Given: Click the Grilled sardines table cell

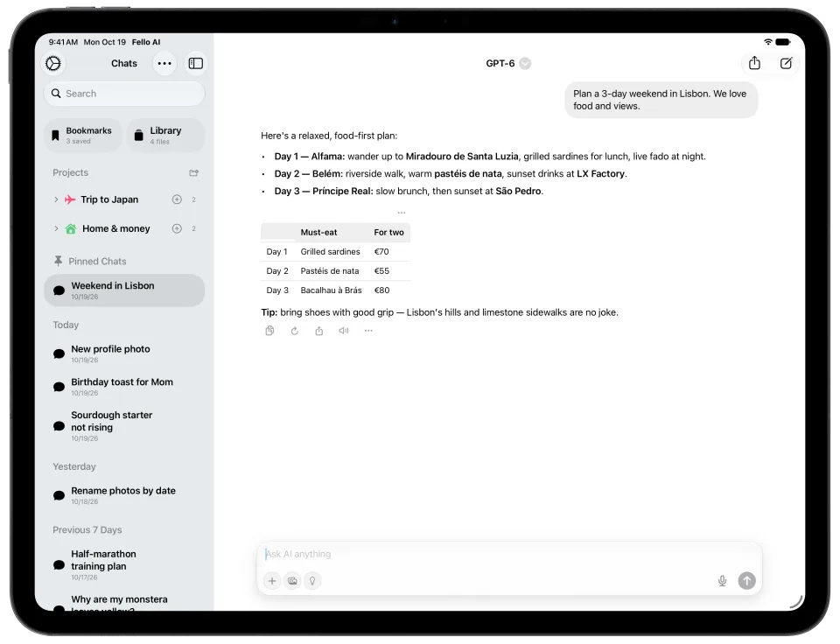Looking at the screenshot, I should (330, 251).
